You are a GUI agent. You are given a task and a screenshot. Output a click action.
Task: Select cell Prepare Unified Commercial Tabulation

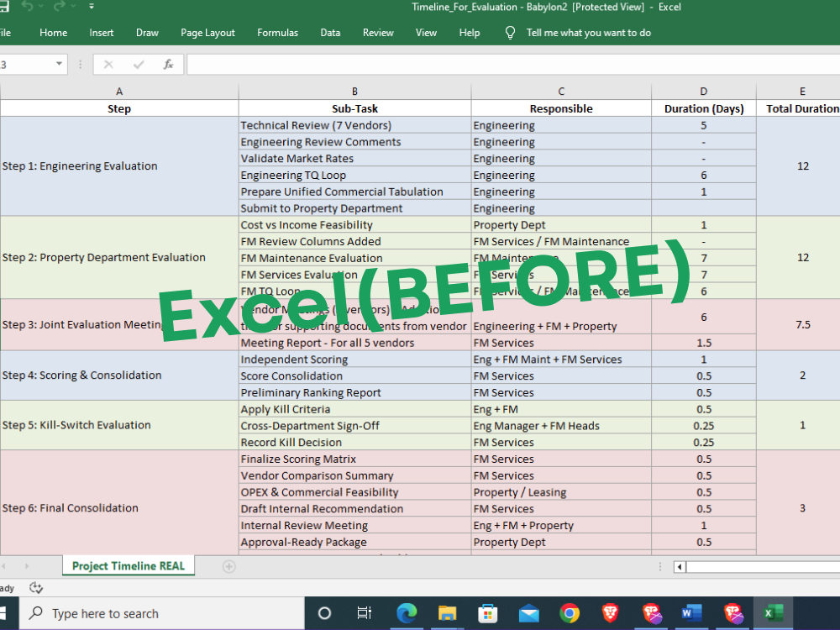click(x=354, y=192)
